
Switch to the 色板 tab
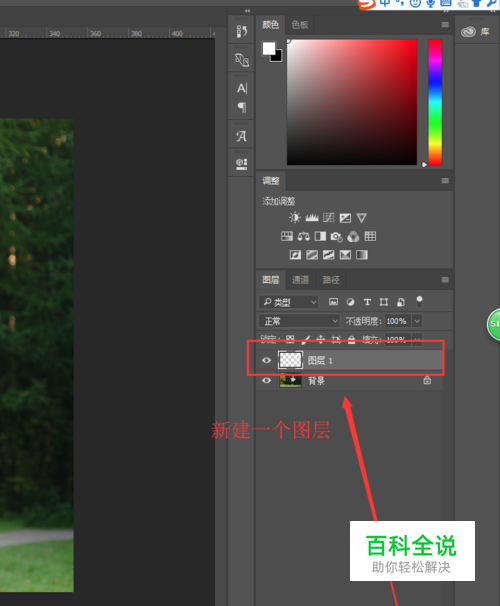pos(300,25)
